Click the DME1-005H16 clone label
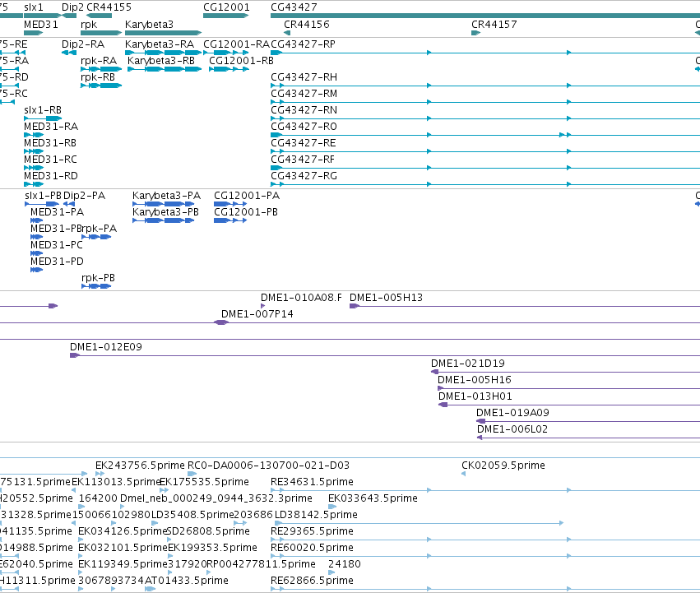The height and width of the screenshot is (593, 700). click(475, 381)
